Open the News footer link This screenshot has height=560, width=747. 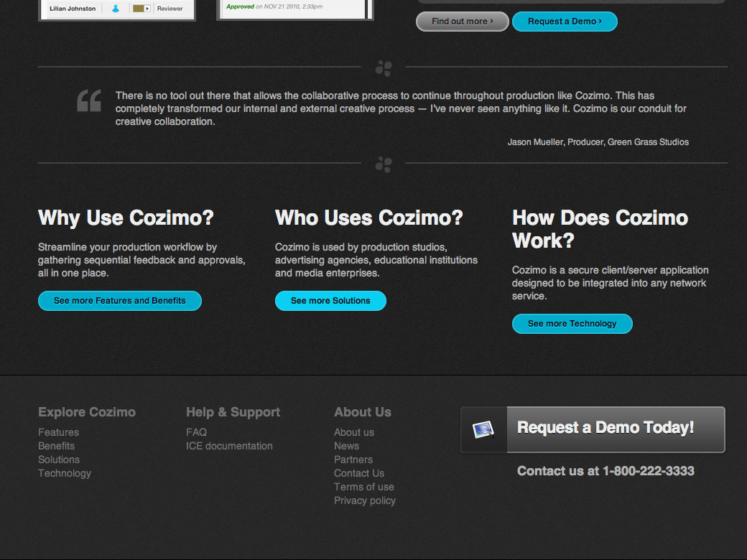pos(346,446)
